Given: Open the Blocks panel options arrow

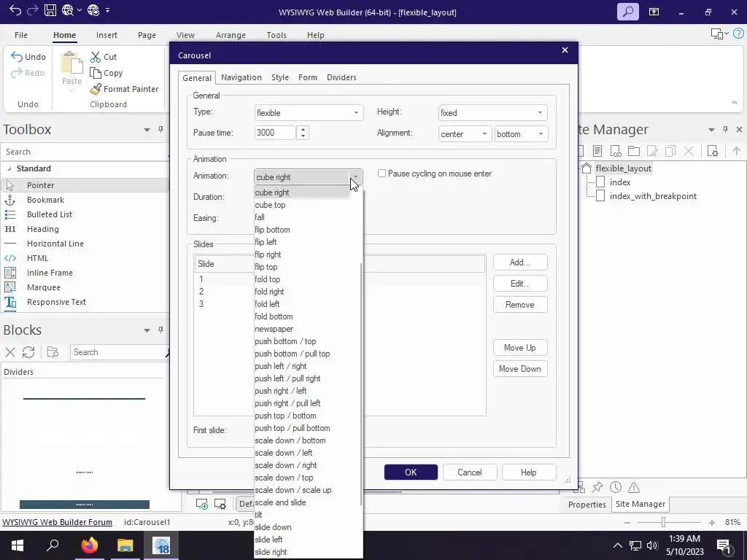Looking at the screenshot, I should (147, 330).
